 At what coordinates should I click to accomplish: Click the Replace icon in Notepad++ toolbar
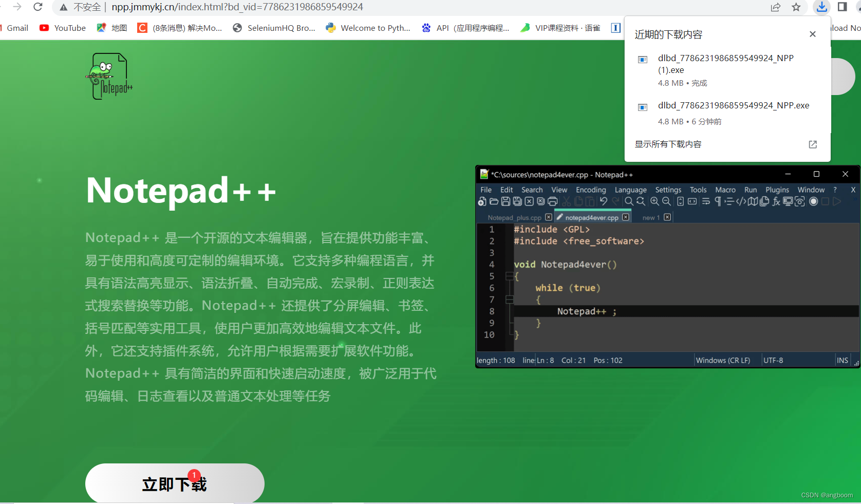pyautogui.click(x=641, y=201)
